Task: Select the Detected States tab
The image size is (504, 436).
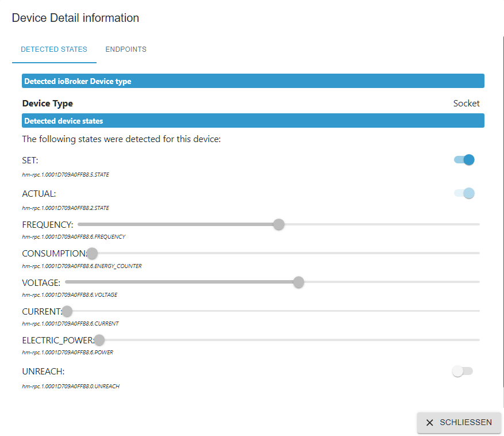Action: coord(54,49)
